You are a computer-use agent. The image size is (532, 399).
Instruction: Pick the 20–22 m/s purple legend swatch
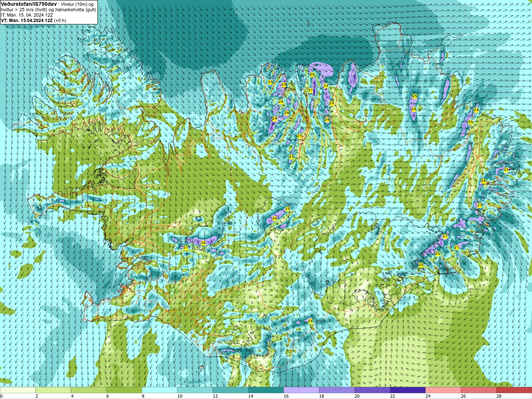[372, 390]
